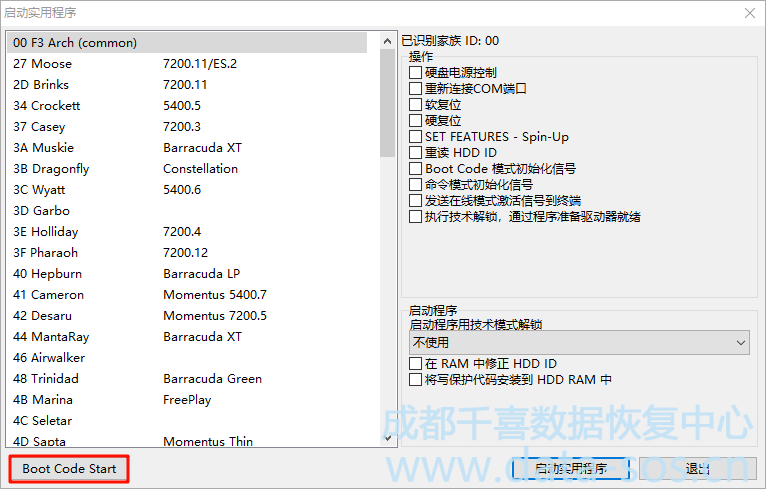The height and width of the screenshot is (489, 766).
Task: Enable Boot Code 模式初始化信号
Action: click(x=416, y=169)
